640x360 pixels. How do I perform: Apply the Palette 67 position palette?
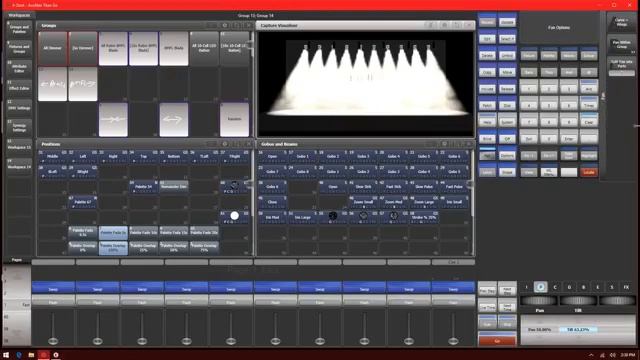tap(83, 202)
